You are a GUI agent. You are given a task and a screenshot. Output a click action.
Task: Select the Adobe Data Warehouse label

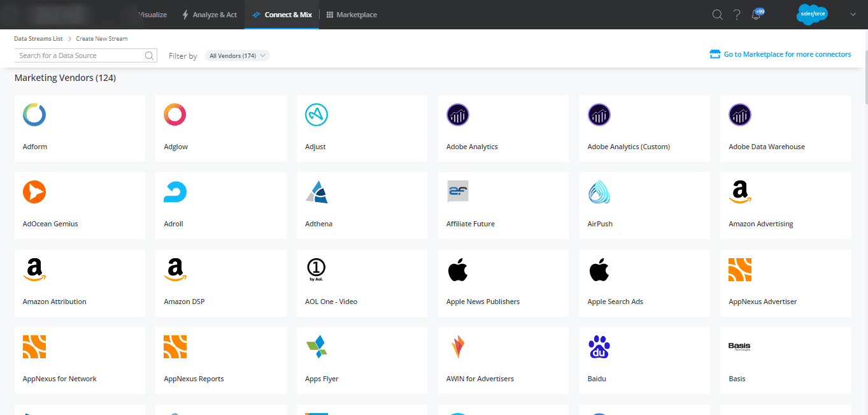pos(767,147)
